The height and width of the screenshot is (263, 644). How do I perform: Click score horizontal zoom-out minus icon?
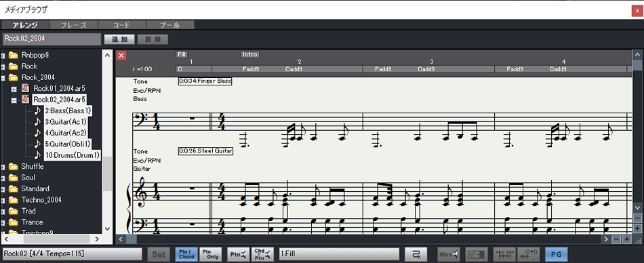tap(617, 239)
